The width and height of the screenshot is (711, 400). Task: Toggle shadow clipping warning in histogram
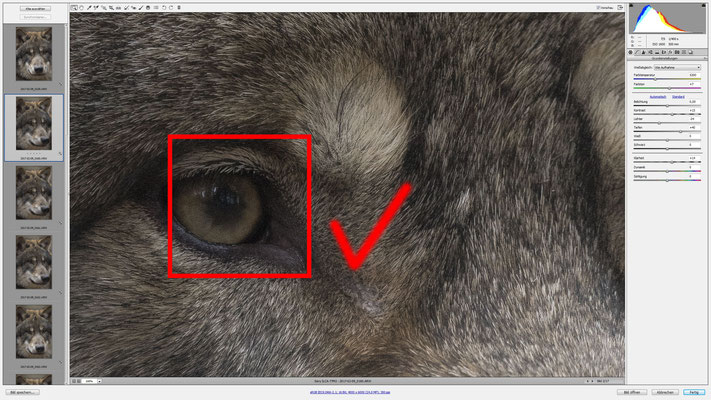[x=631, y=5]
